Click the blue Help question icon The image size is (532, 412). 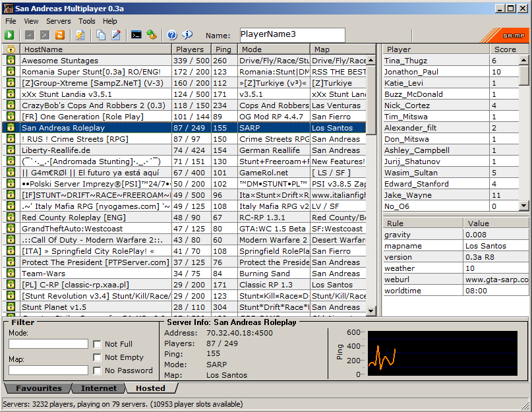coord(172,35)
